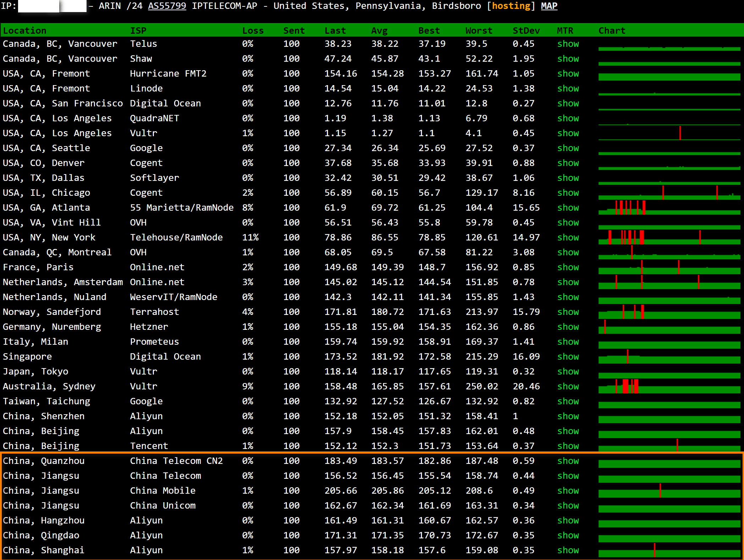Image resolution: width=744 pixels, height=560 pixels.
Task: Show MTR for Tokyo Vultr row
Action: coord(568,371)
